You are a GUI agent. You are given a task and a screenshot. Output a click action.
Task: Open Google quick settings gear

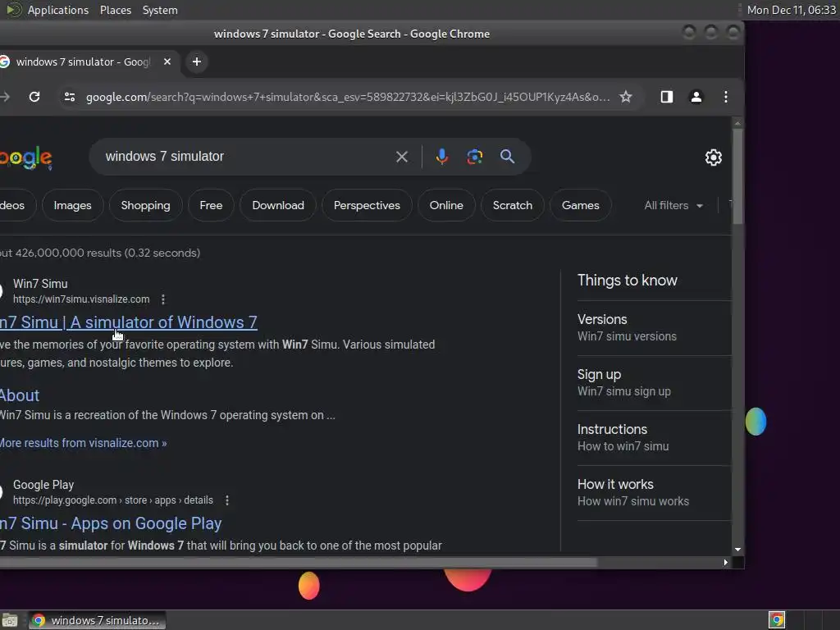[x=713, y=157]
